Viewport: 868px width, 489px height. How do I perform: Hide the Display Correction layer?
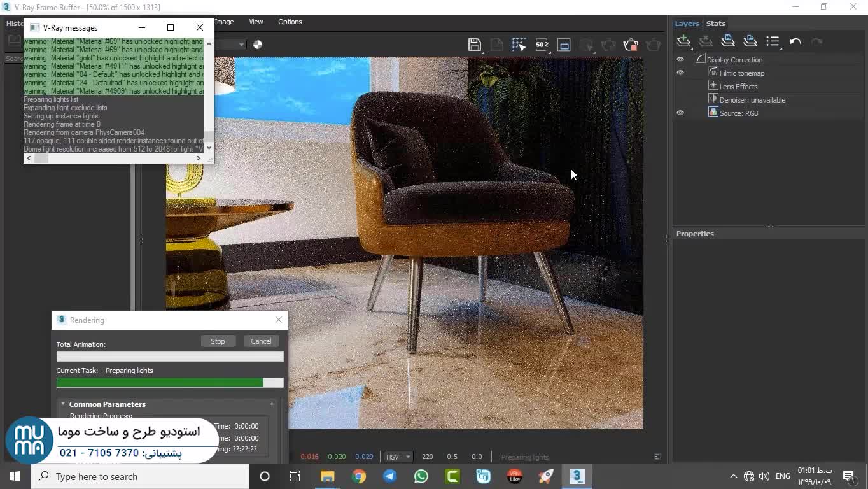pos(680,60)
